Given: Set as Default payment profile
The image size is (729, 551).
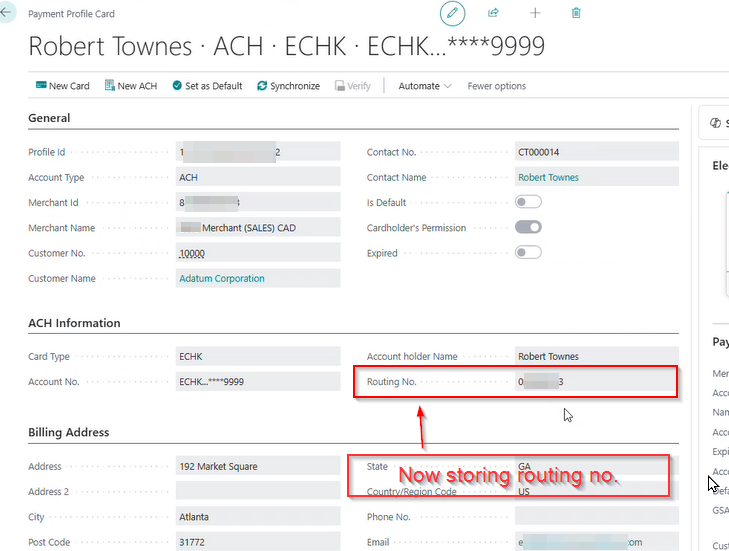Looking at the screenshot, I should 207,86.
